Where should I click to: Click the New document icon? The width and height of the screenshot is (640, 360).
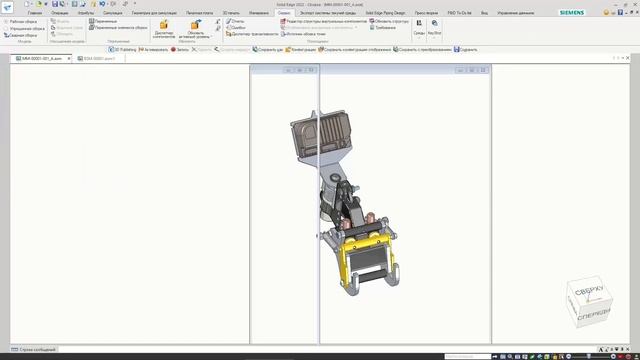[27, 4]
